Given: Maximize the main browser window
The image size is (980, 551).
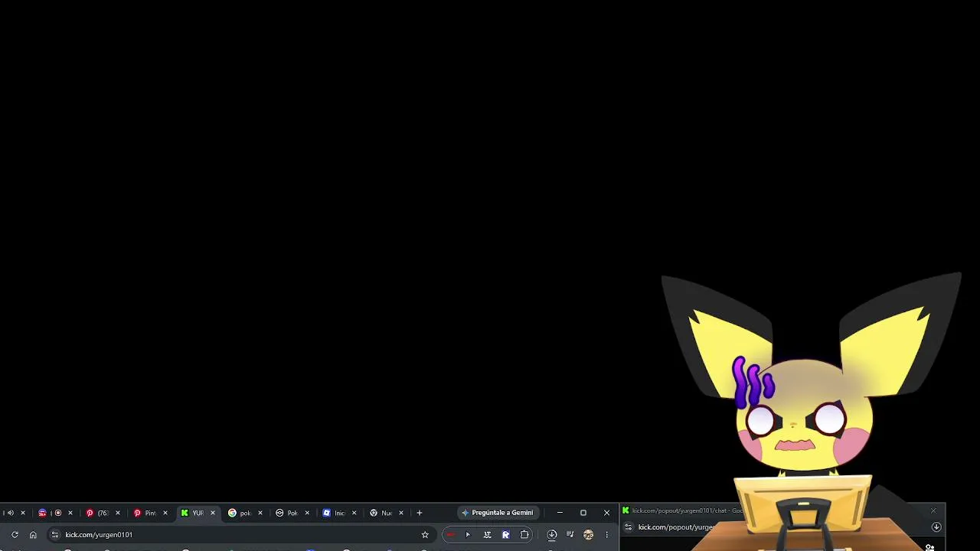Looking at the screenshot, I should point(583,513).
